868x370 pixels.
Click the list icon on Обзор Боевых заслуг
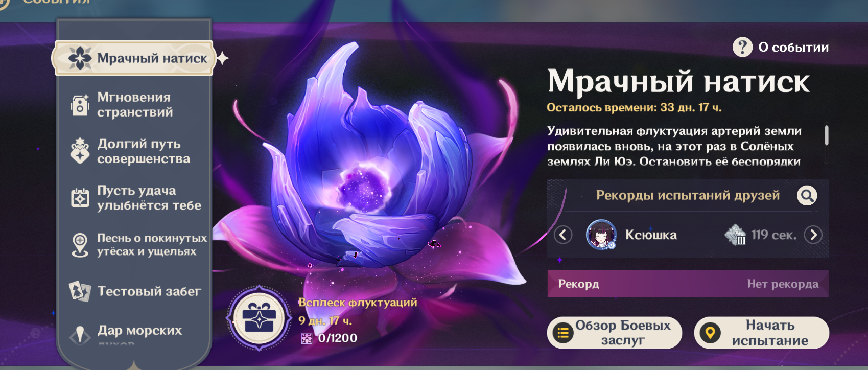pos(563,333)
